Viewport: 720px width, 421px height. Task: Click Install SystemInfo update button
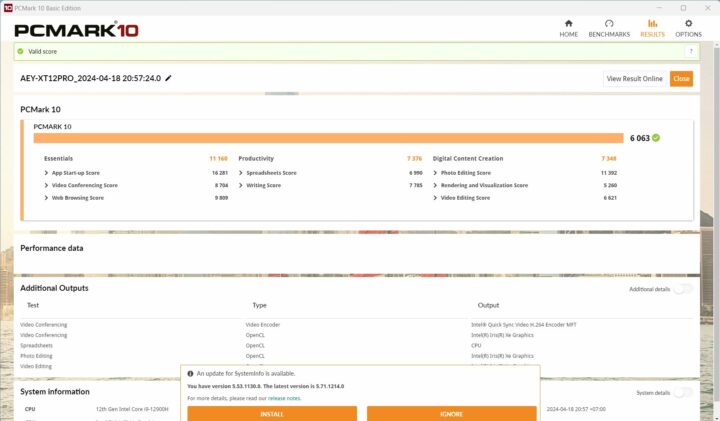coord(272,413)
